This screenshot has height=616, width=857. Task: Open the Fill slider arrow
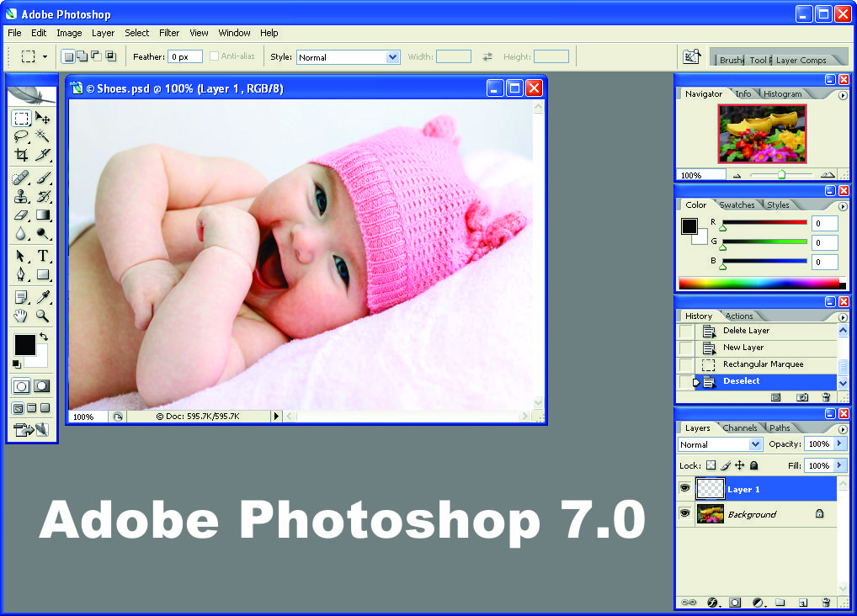(841, 465)
